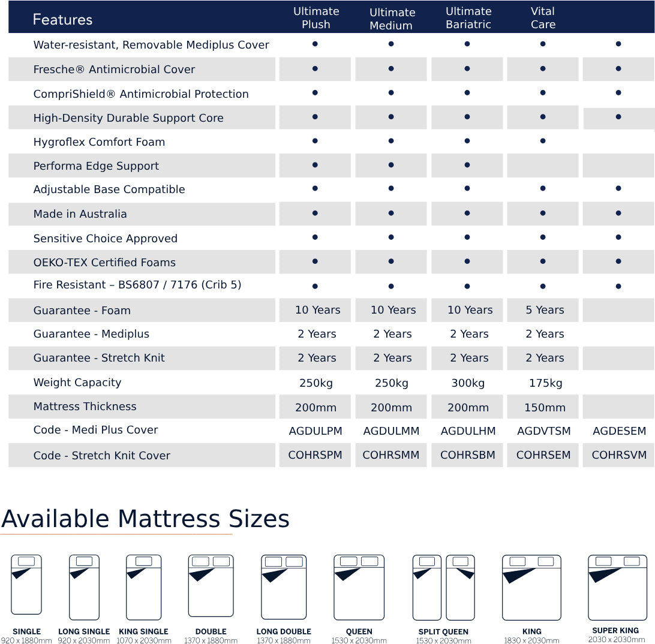Image resolution: width=655 pixels, height=644 pixels.
Task: Select the Long Single mattress icon
Action: (x=84, y=587)
